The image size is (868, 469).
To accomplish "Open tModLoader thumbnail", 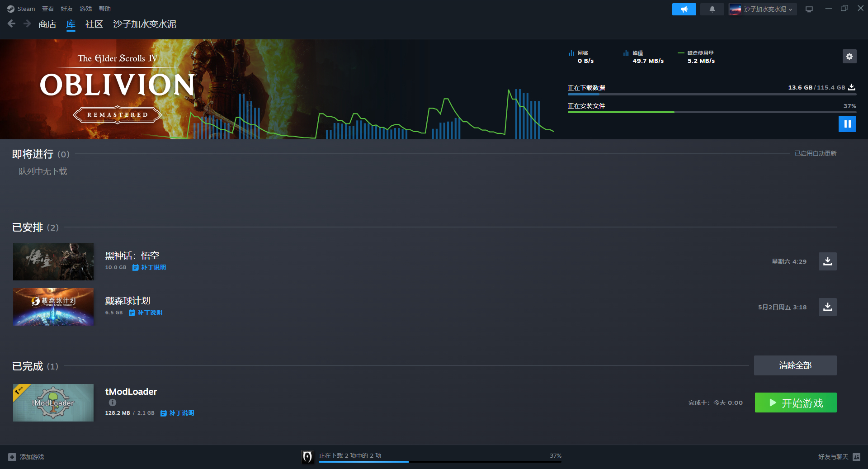I will [x=53, y=403].
